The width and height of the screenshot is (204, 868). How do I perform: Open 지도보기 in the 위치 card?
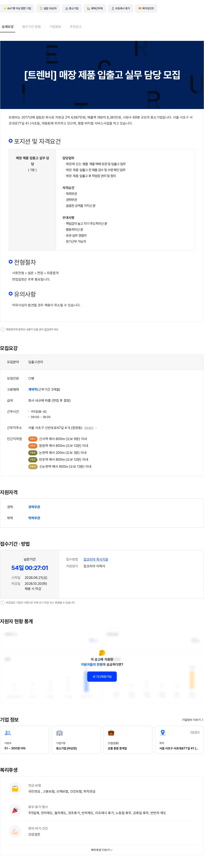[x=195, y=732]
